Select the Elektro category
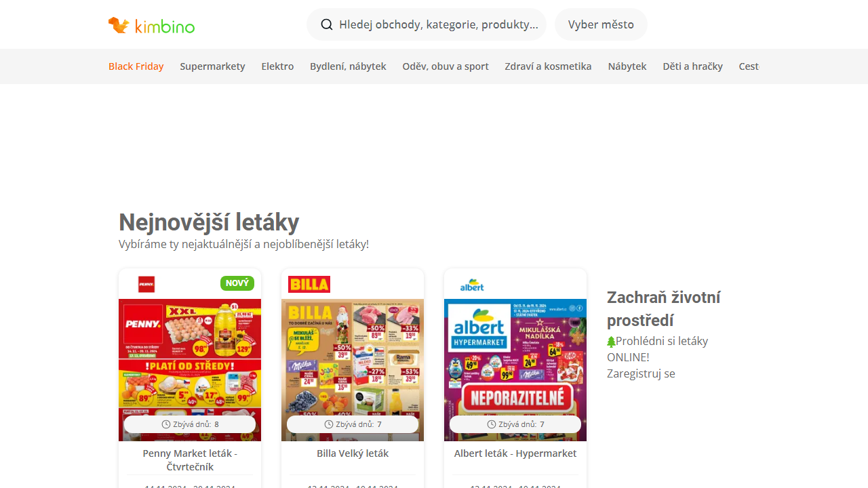This screenshot has height=488, width=868. [277, 66]
